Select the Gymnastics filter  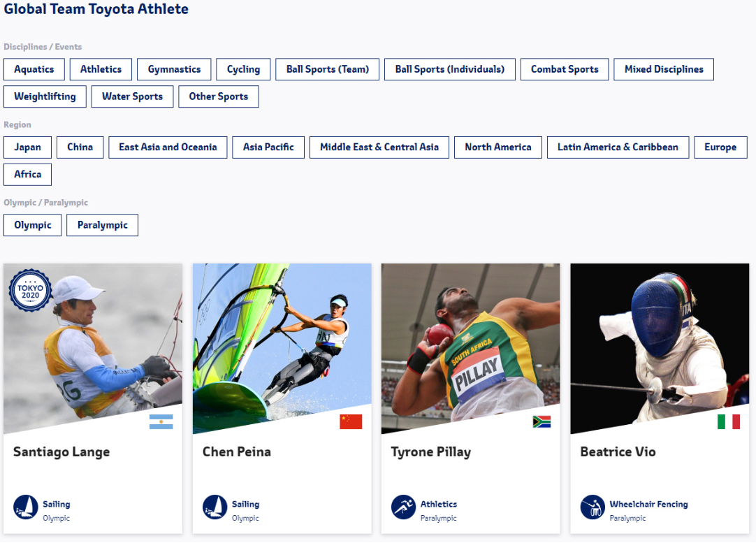174,69
